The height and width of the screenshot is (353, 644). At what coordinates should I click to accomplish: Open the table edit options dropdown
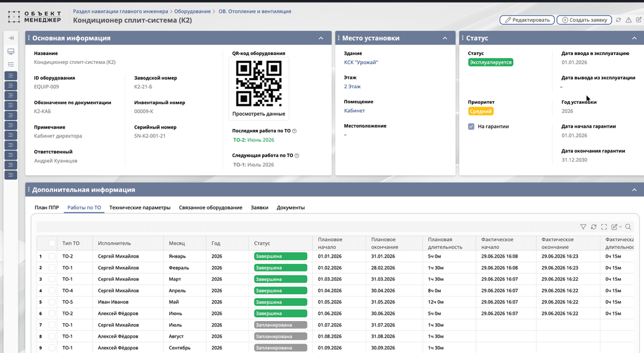(616, 227)
